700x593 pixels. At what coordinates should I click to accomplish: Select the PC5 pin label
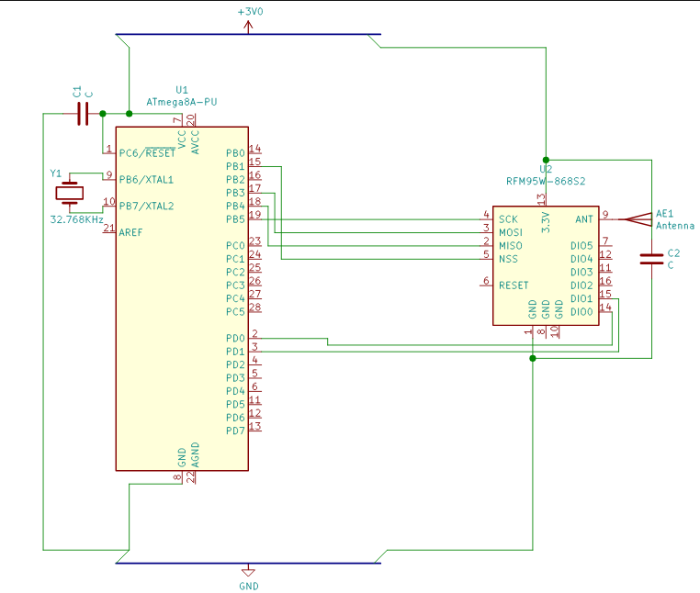[235, 312]
